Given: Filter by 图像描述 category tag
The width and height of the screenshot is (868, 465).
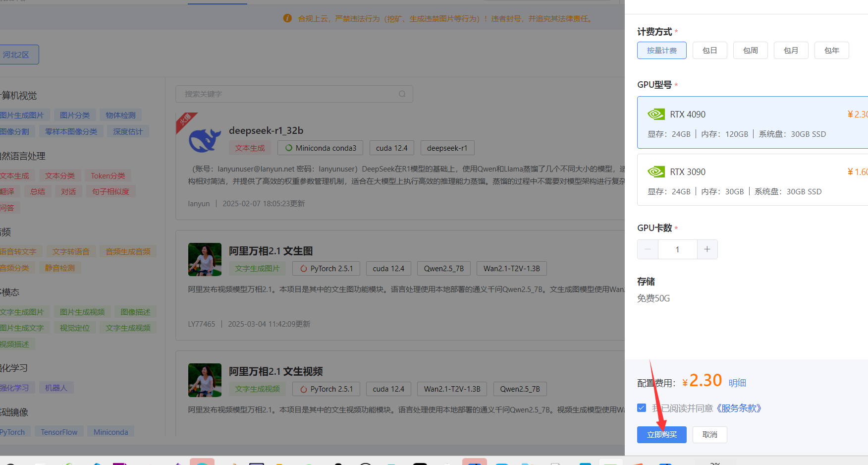Looking at the screenshot, I should click(x=135, y=312).
